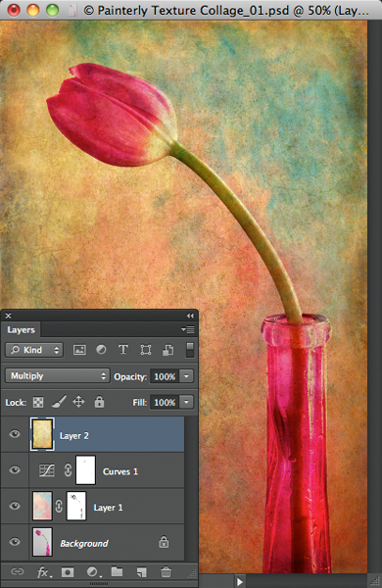The image size is (382, 588).
Task: Add layer style with fx button
Action: pyautogui.click(x=44, y=572)
